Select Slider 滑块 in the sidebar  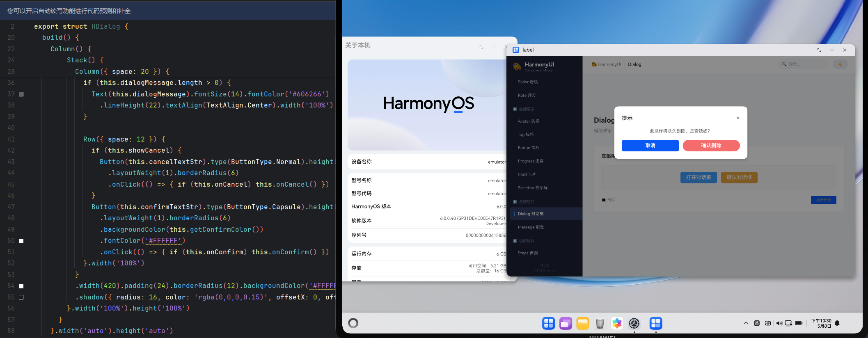pyautogui.click(x=546, y=82)
